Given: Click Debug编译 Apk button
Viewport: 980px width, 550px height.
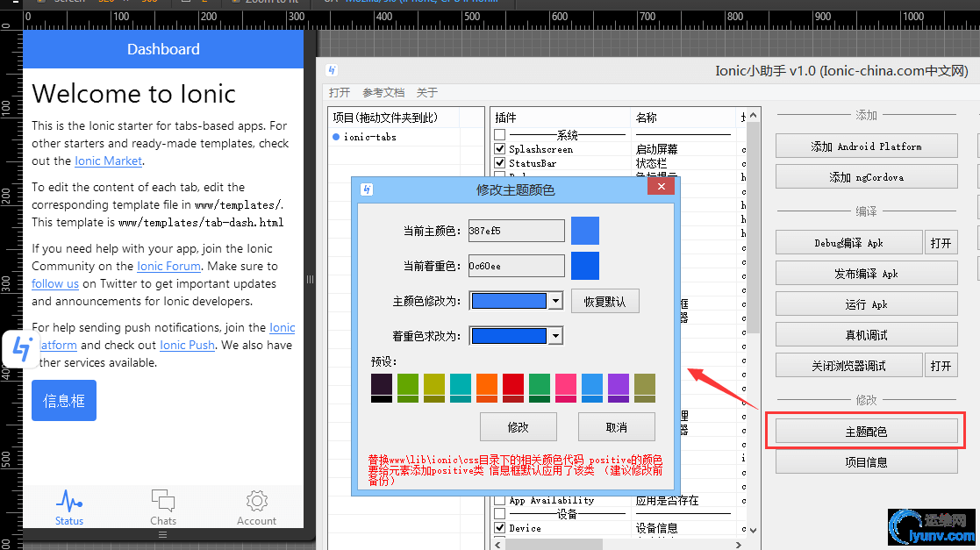Looking at the screenshot, I should [848, 242].
